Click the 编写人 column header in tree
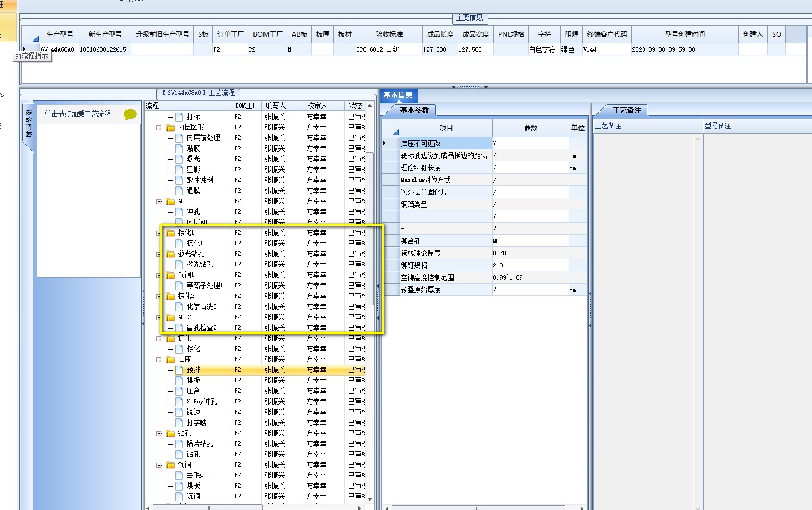This screenshot has width=812, height=510. [283, 105]
